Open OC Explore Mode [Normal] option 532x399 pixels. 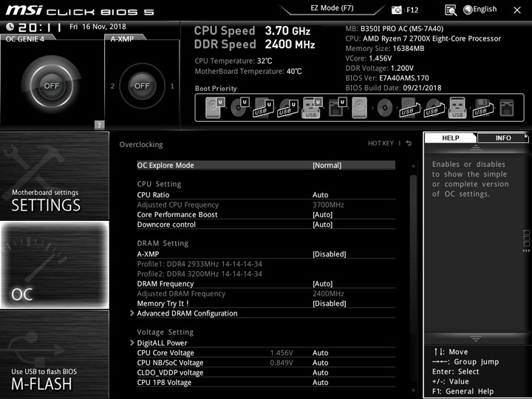coord(266,166)
